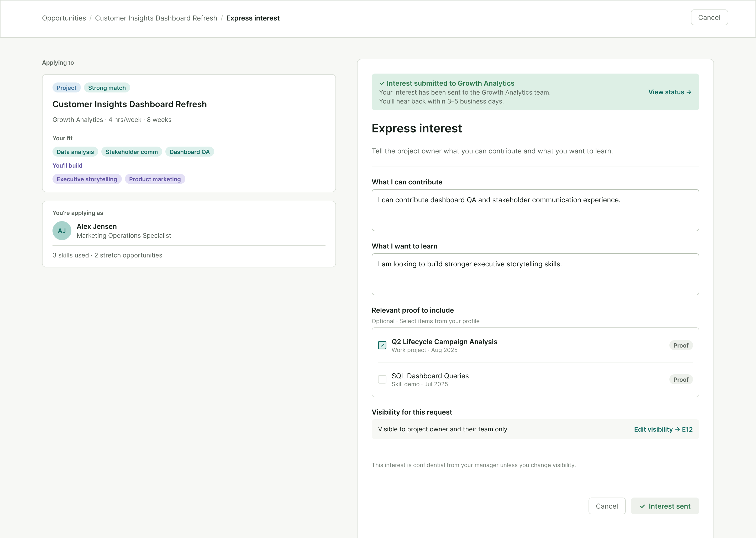Go to Customer Insights Dashboard Refresh breadcrumb
Screen dimensions: 756x538
pyautogui.click(x=156, y=18)
